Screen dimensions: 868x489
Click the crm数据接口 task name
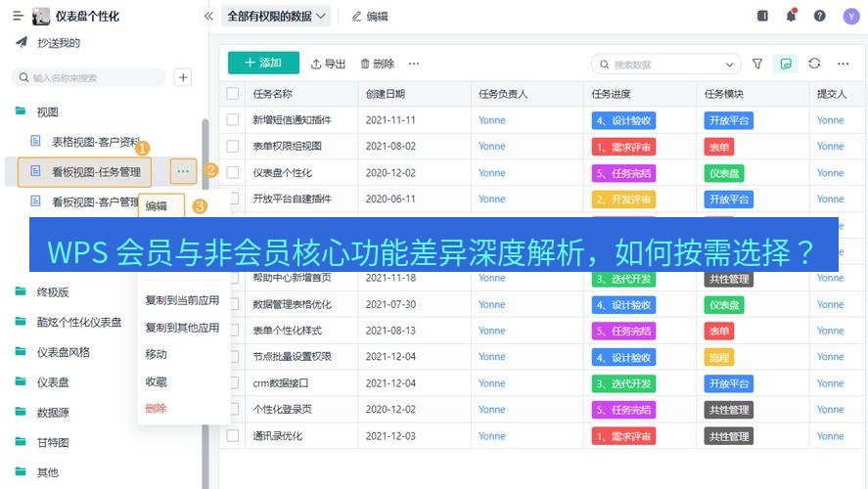(x=281, y=382)
